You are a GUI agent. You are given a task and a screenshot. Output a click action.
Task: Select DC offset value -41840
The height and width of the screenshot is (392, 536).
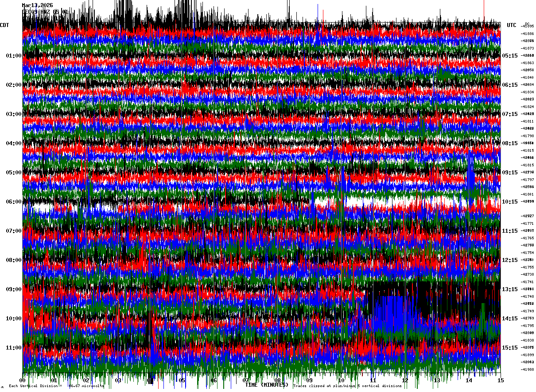click(x=527, y=77)
